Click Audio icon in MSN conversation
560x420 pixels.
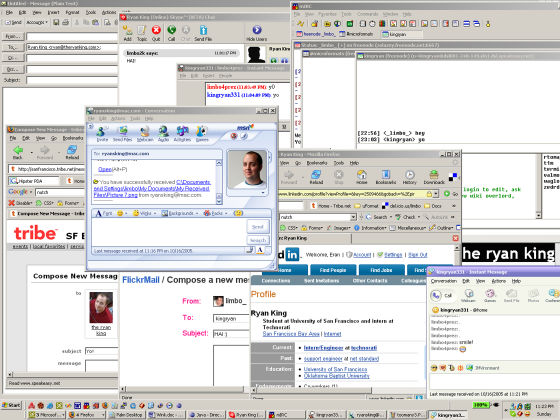click(x=164, y=134)
